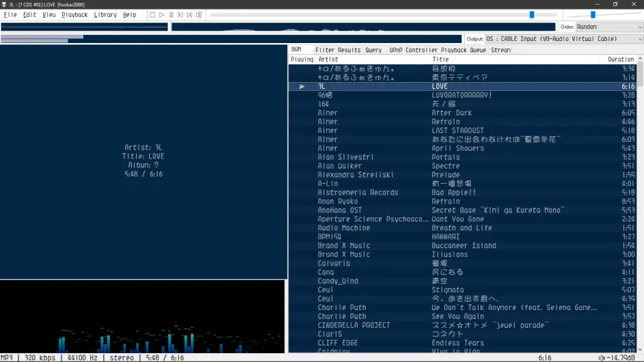644x362 pixels.
Task: Click the spectrum visualization panel
Action: coord(142,316)
